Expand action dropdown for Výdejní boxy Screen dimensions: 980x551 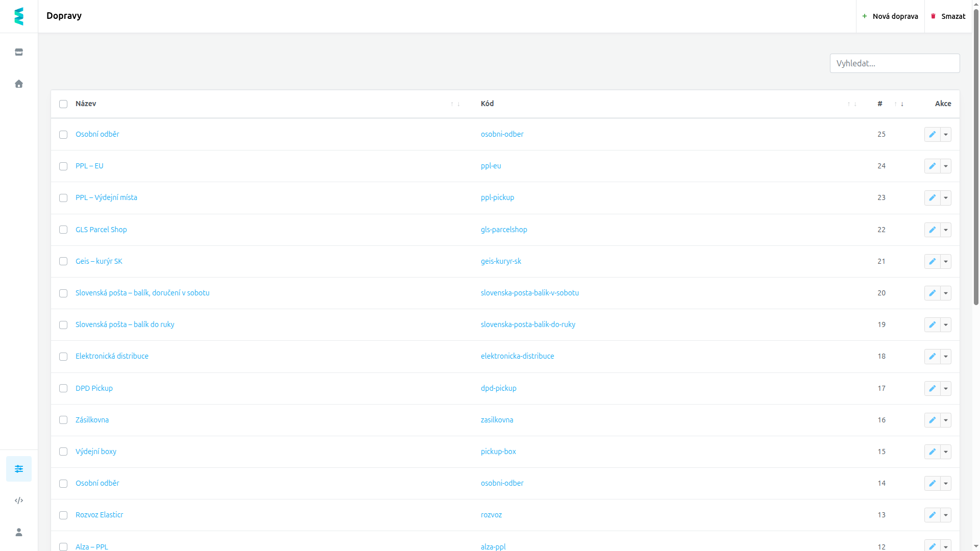click(946, 452)
